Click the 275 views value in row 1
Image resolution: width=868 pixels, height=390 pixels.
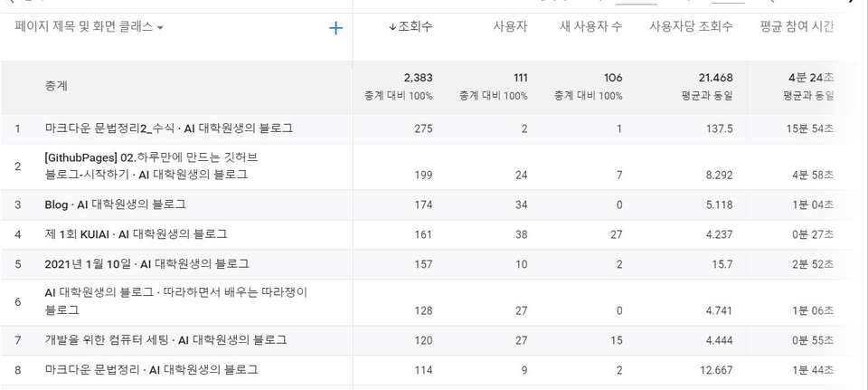point(423,128)
